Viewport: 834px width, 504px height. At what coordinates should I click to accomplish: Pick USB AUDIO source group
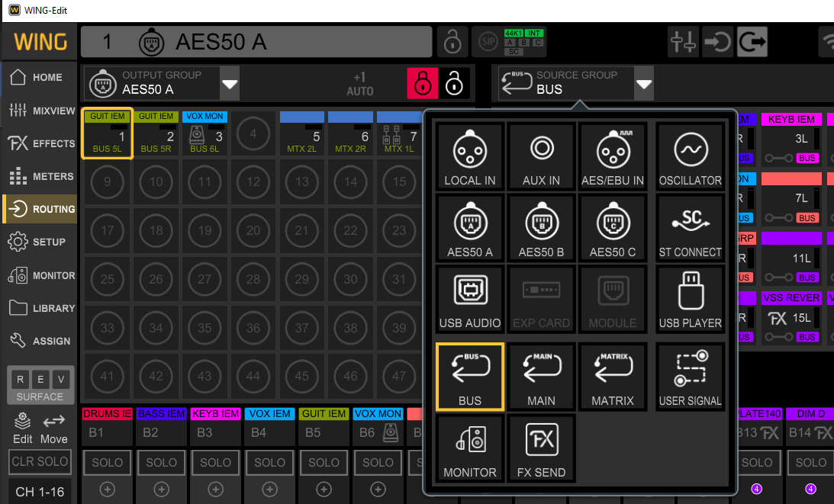(470, 299)
